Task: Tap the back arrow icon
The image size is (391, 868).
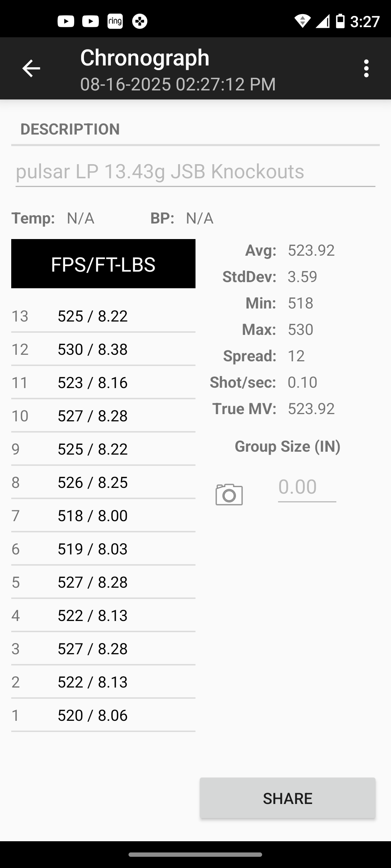Action: click(x=31, y=68)
